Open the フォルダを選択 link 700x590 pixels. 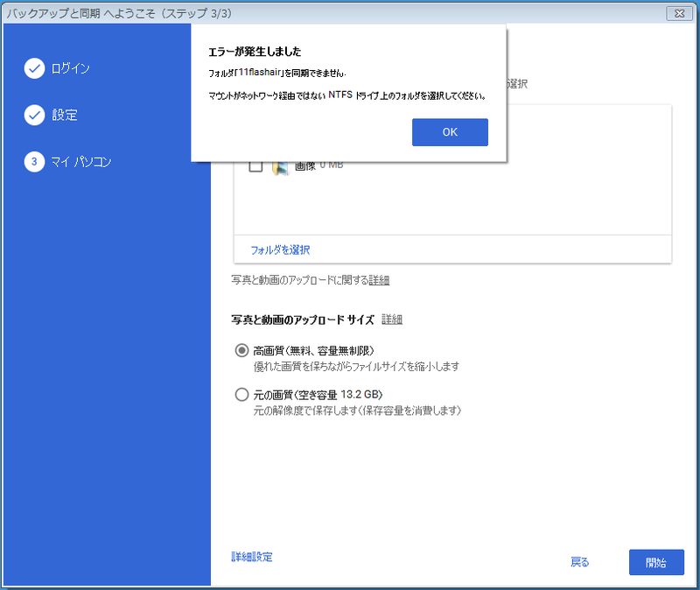(280, 250)
